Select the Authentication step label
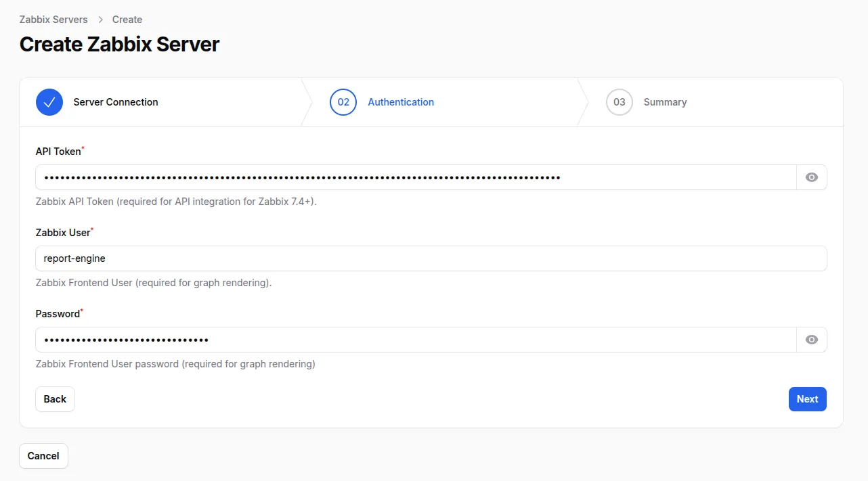The image size is (868, 481). pos(401,102)
